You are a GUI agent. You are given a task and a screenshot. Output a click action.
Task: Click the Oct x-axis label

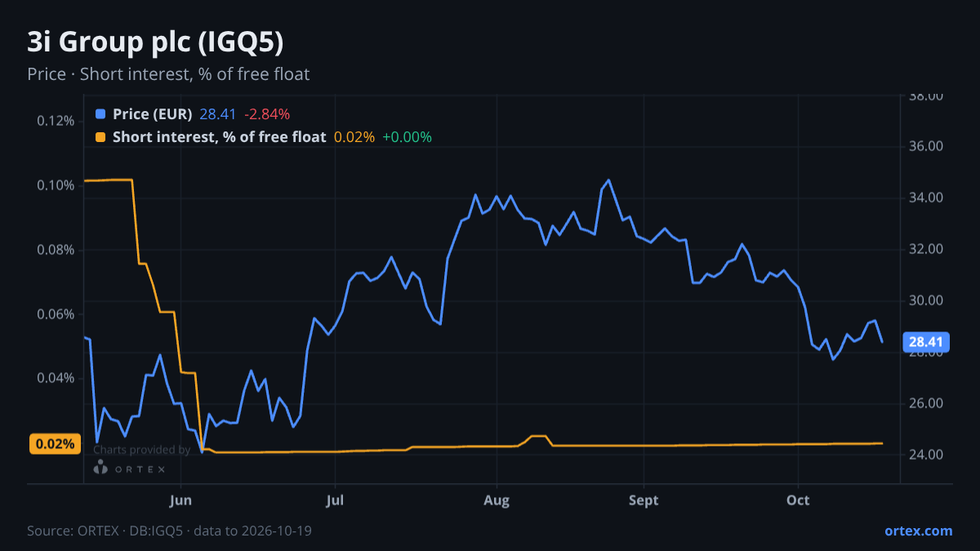tap(798, 500)
